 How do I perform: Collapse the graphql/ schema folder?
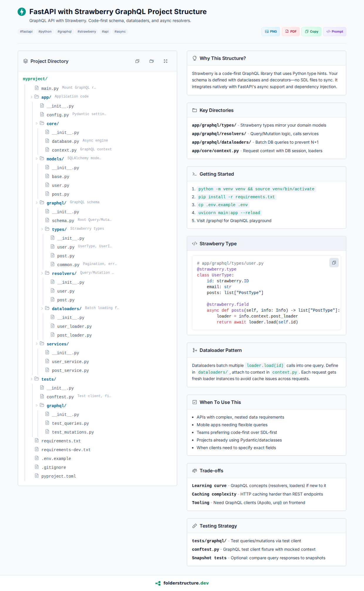(37, 203)
